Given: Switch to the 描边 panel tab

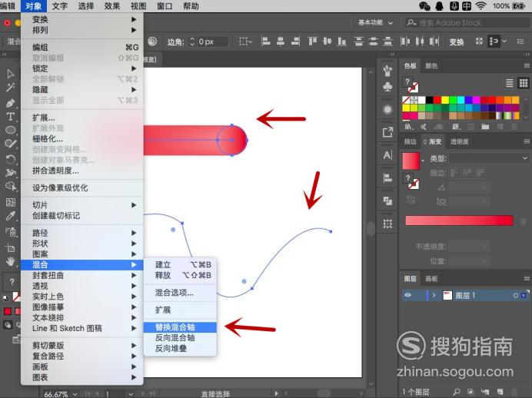Looking at the screenshot, I should (410, 141).
